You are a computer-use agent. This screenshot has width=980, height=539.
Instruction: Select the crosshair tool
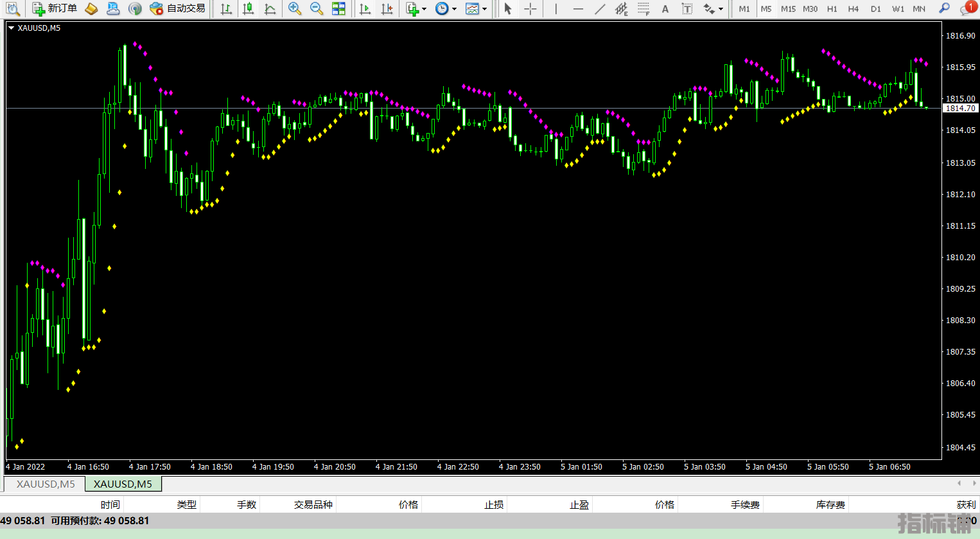pyautogui.click(x=530, y=9)
